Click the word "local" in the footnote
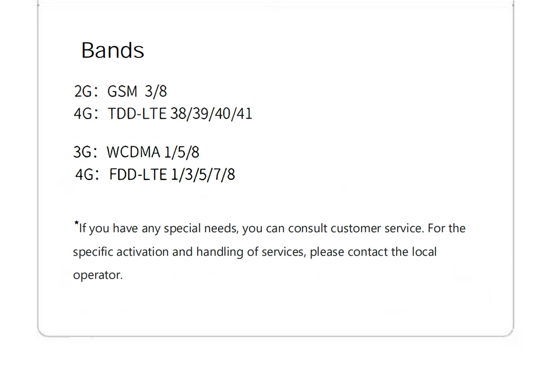 click(424, 252)
